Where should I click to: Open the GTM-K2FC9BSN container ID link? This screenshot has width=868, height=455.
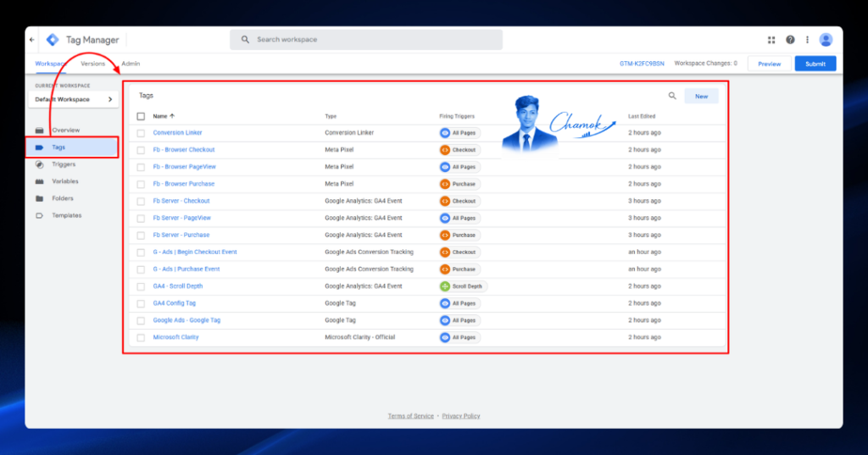(642, 64)
